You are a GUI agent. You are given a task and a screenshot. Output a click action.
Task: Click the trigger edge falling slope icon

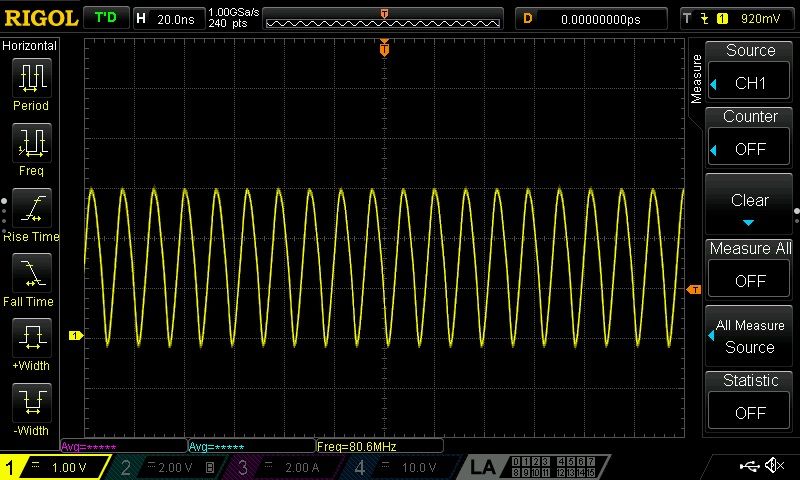tap(705, 19)
